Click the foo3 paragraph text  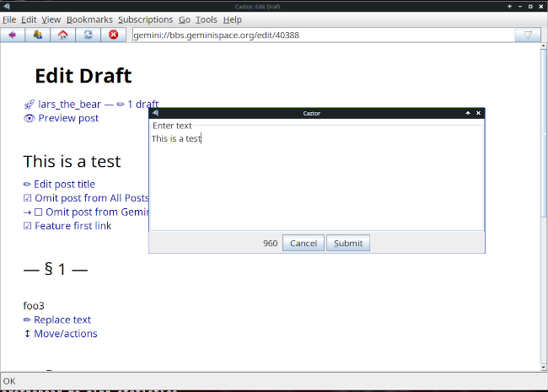click(x=34, y=306)
